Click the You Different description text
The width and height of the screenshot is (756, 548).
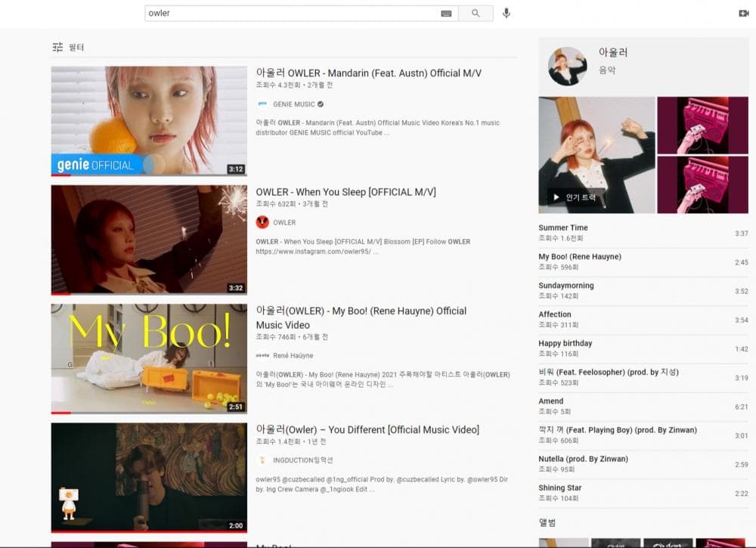382,485
